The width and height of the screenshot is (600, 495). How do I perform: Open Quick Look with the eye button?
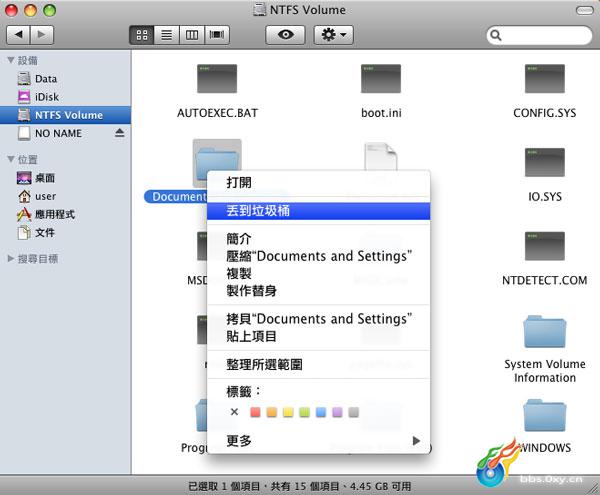pos(285,35)
